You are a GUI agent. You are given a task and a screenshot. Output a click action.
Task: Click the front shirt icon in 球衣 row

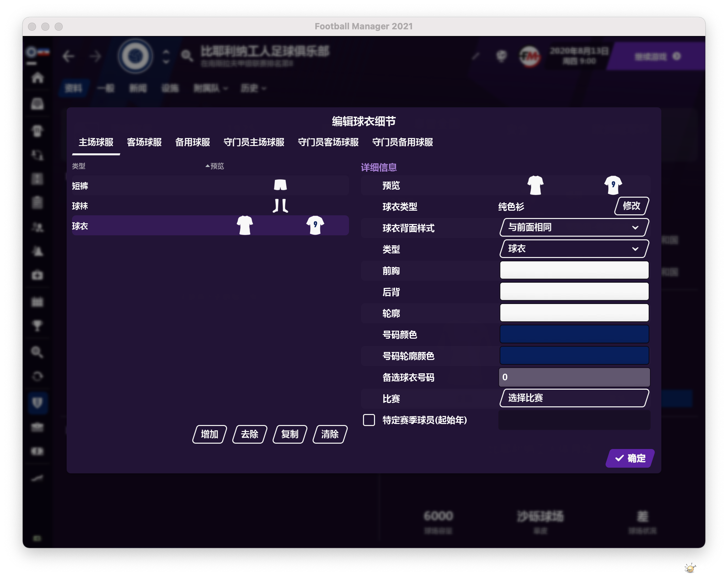(x=245, y=225)
